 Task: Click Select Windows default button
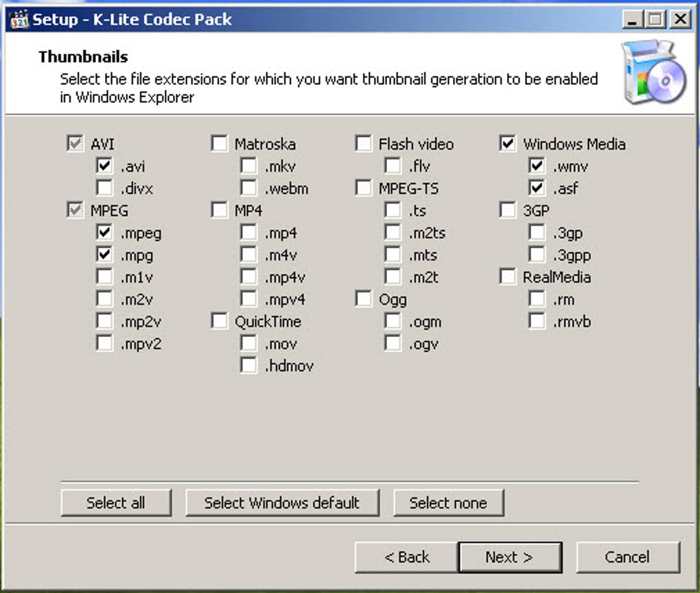pos(281,503)
